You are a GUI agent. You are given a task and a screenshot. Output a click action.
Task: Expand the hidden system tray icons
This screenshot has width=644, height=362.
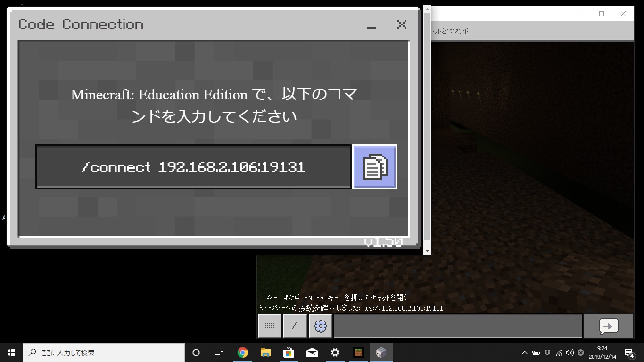[524, 353]
